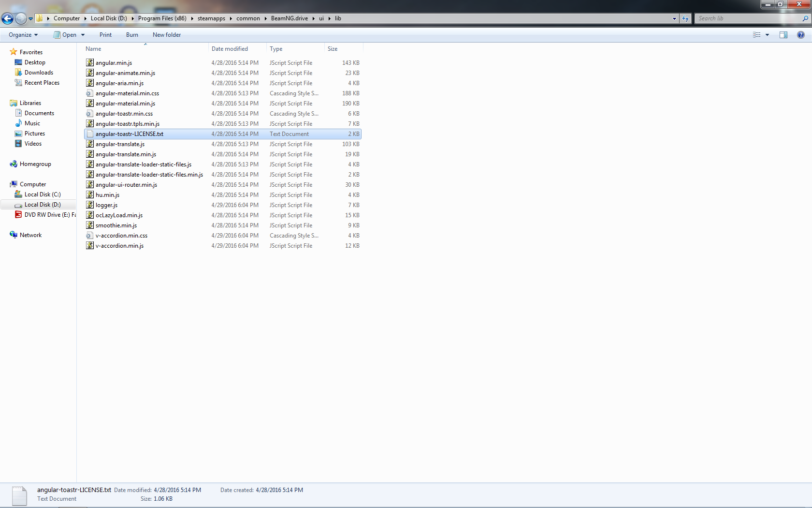Viewport: 812px width, 508px height.
Task: Open Desktop in Favorites
Action: [35, 62]
